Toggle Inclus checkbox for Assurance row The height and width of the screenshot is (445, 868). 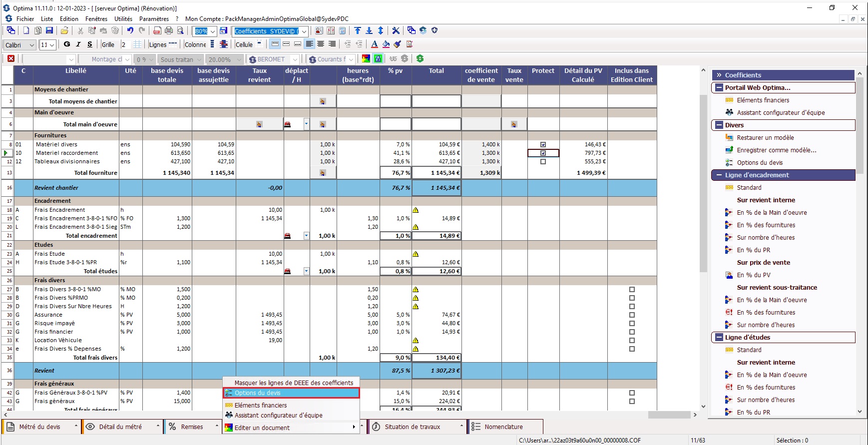click(632, 315)
